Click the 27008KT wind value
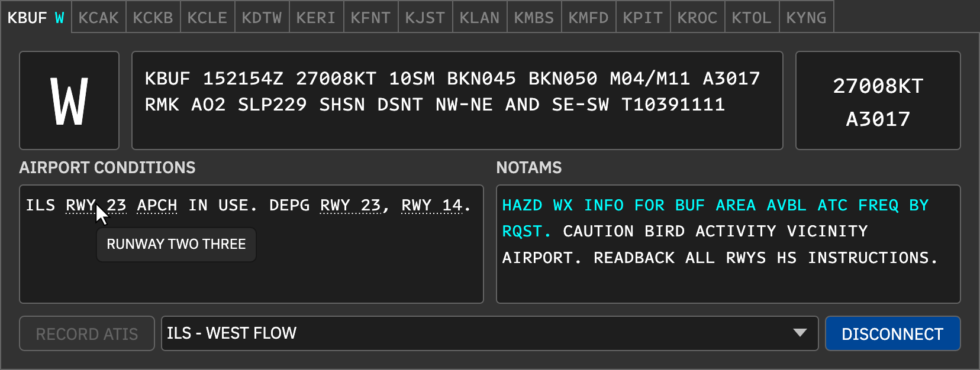This screenshot has width=980, height=370. pyautogui.click(x=878, y=86)
